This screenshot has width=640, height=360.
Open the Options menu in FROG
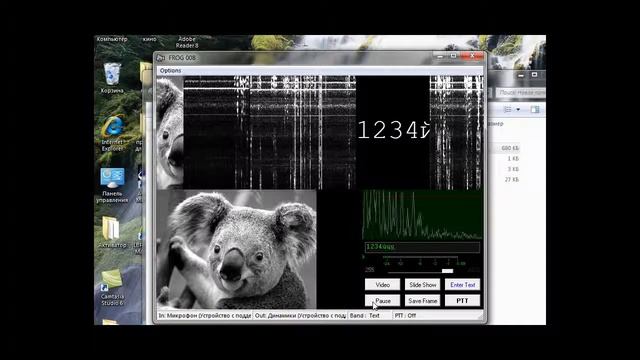pyautogui.click(x=170, y=71)
